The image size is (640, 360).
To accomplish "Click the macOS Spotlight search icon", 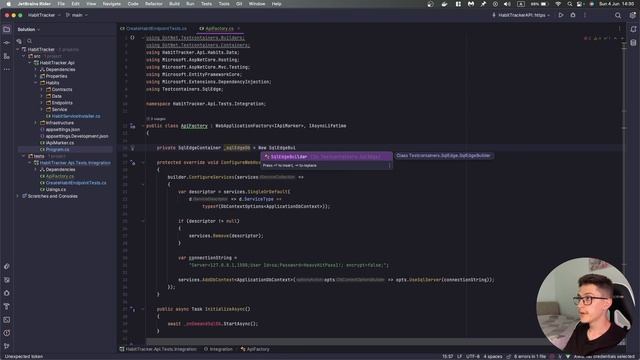I will 570,4.
